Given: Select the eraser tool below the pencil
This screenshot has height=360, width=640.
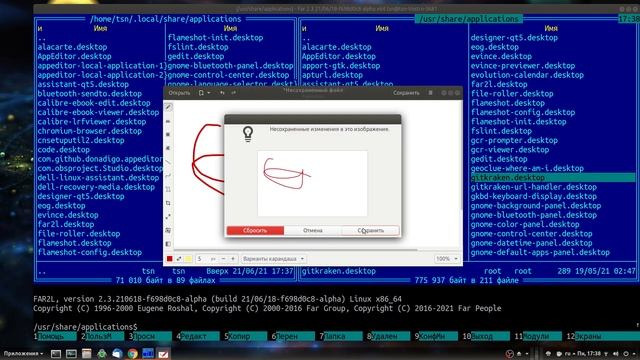Looking at the screenshot, I should [x=168, y=121].
